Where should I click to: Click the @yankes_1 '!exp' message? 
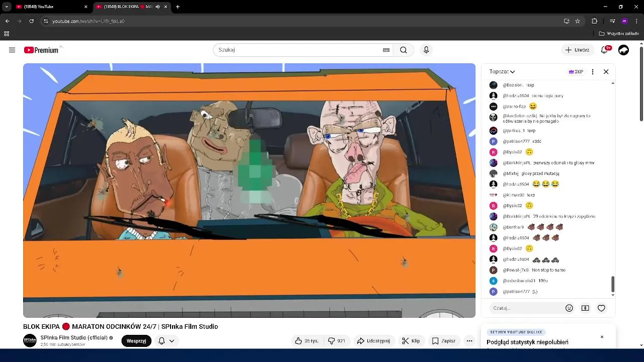coord(519,131)
